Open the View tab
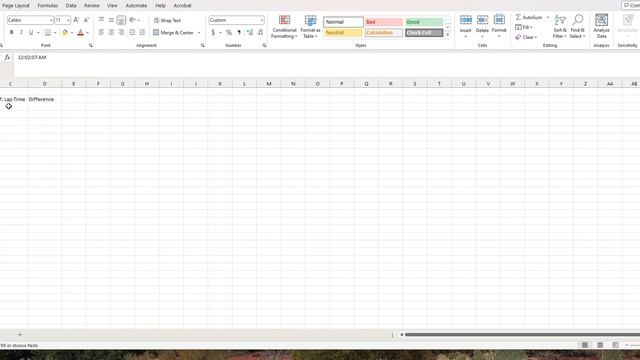This screenshot has height=360, width=640. [112, 6]
